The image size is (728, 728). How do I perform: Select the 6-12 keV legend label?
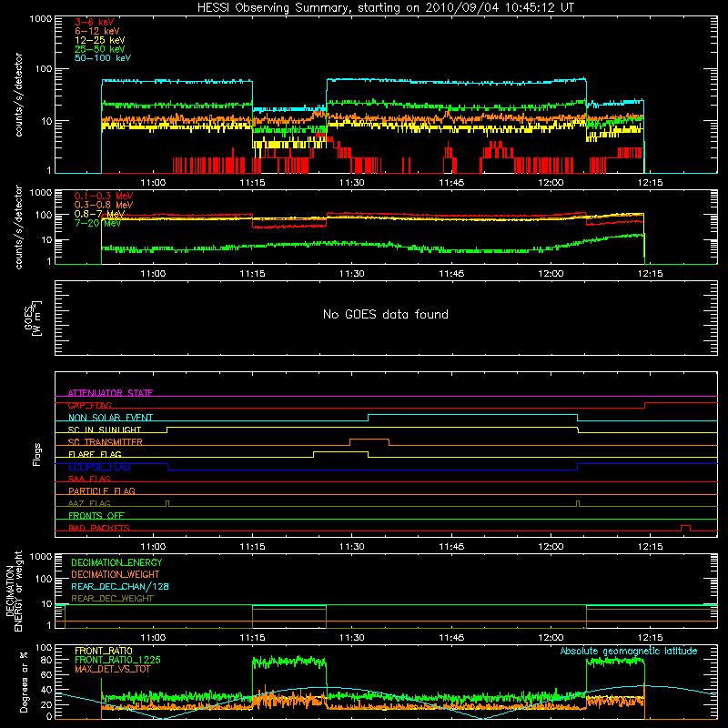97,31
